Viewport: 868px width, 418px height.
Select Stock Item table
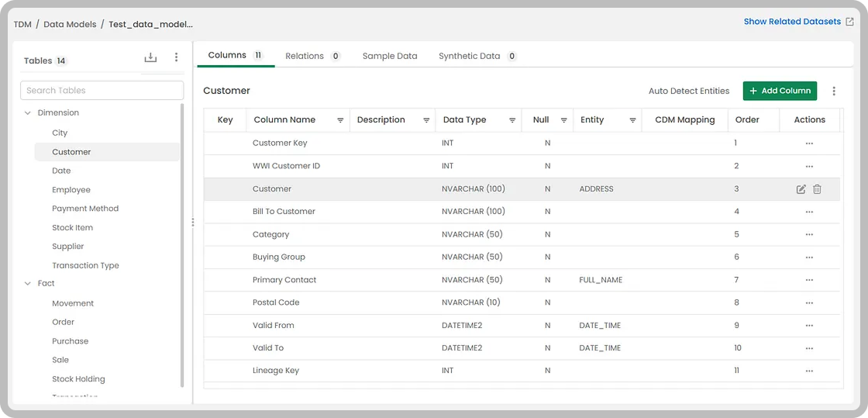73,227
